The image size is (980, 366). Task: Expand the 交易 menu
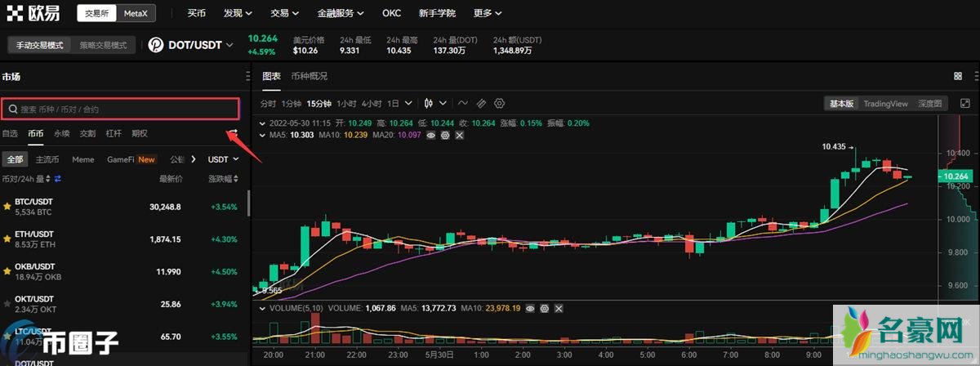(285, 14)
